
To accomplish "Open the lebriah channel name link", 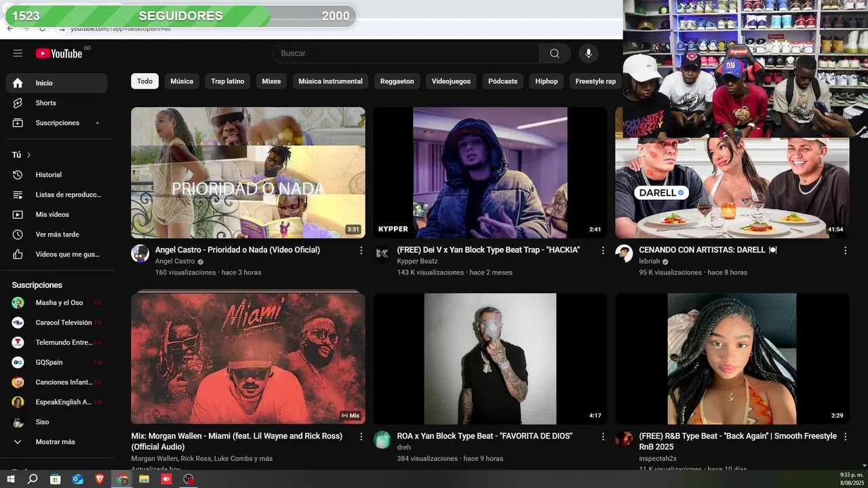I will (x=650, y=262).
